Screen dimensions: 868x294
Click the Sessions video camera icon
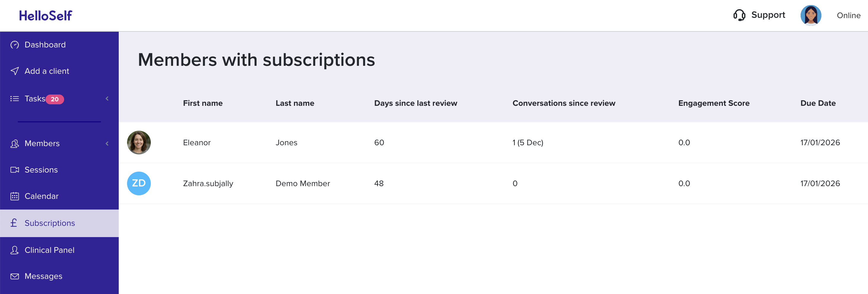[x=15, y=170]
